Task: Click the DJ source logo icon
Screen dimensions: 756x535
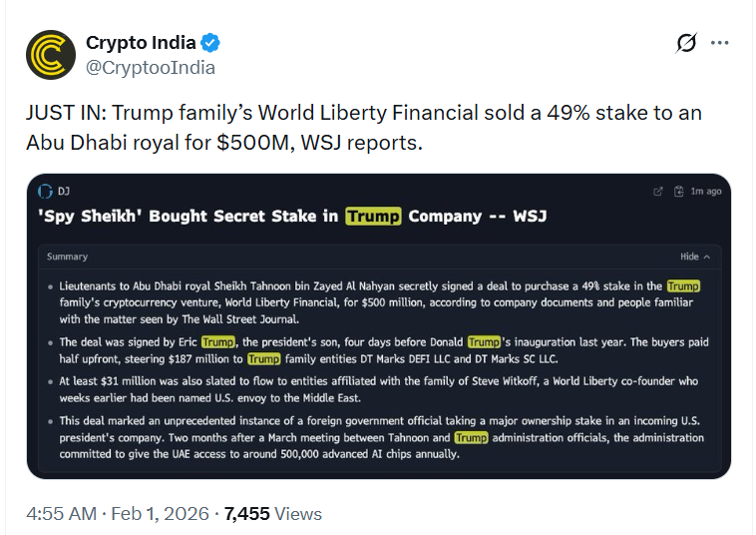Action: (x=45, y=191)
